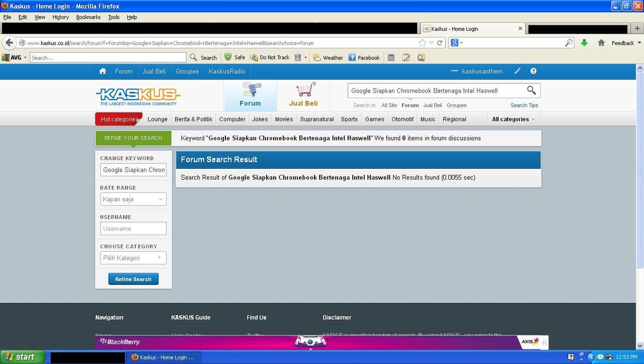Open Berita & Politik category

click(x=194, y=119)
